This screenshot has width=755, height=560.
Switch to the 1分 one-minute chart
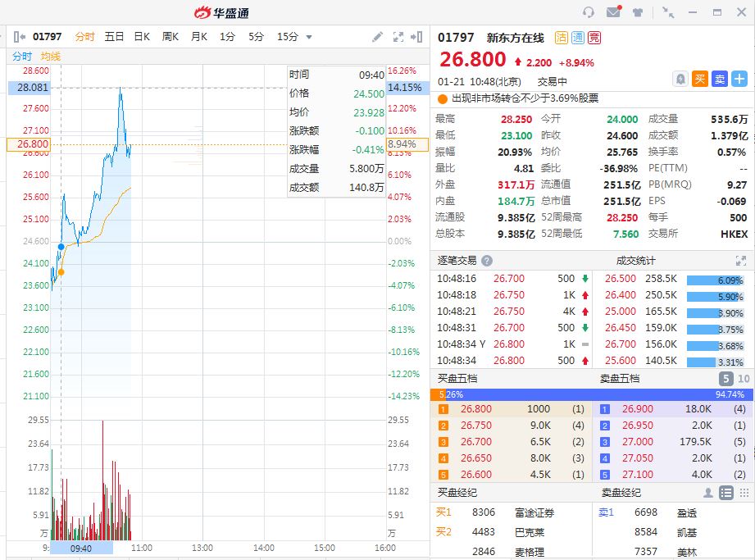coord(227,37)
